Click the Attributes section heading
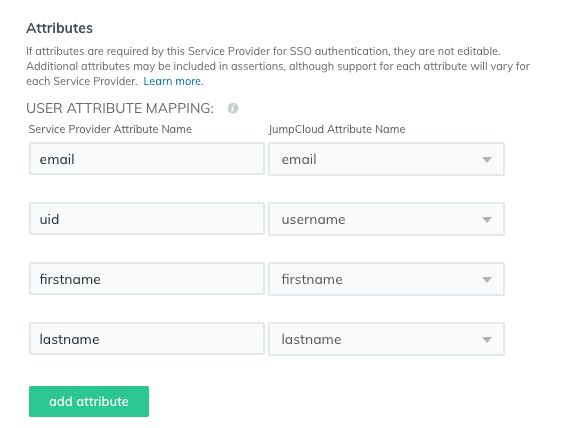The height and width of the screenshot is (428, 573). [60, 28]
